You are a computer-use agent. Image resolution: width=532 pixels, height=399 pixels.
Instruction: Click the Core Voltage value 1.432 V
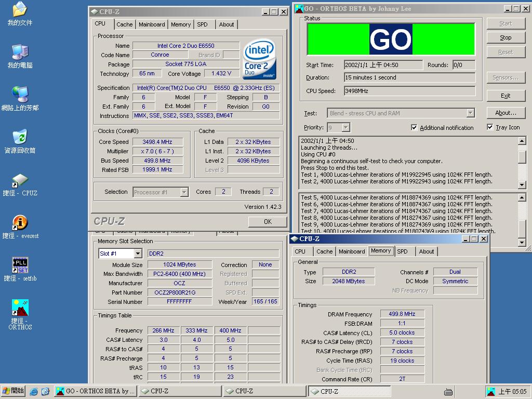(x=221, y=74)
